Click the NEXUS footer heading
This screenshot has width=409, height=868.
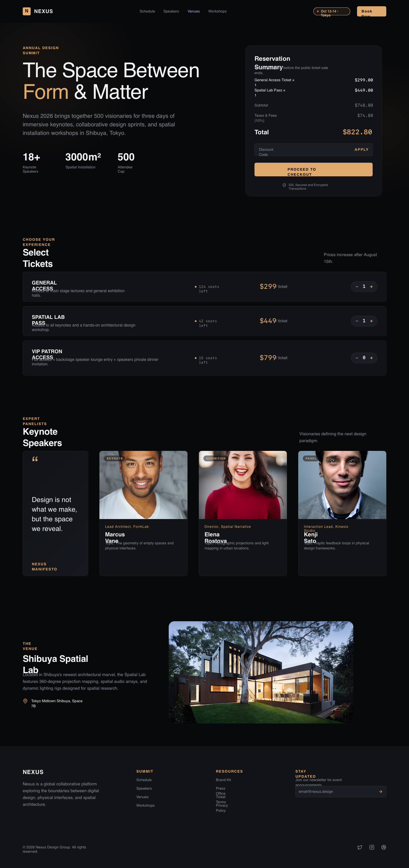[x=33, y=772]
